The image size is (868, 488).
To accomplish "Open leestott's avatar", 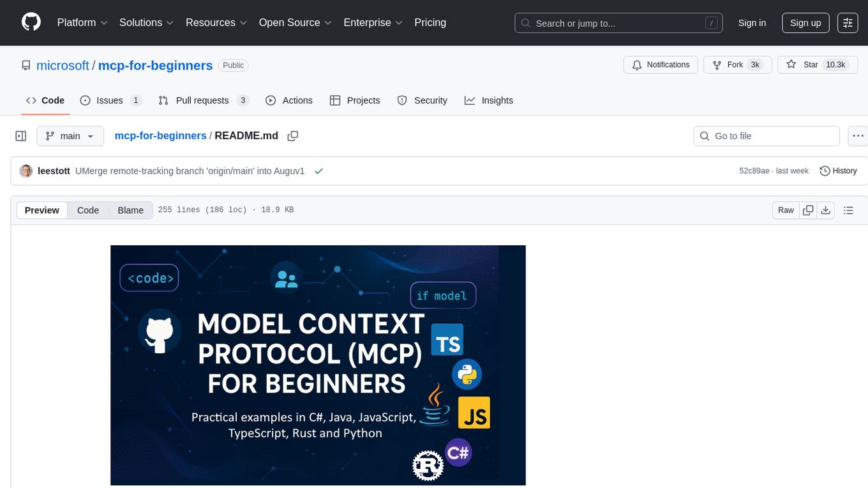I will 26,171.
